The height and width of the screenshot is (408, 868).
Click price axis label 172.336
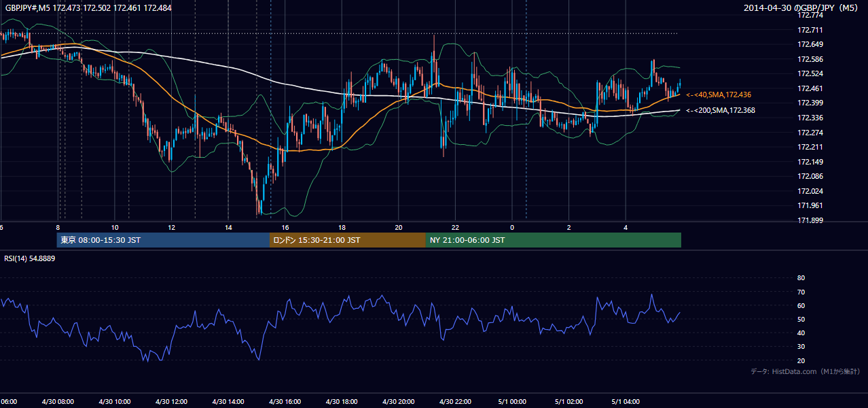pyautogui.click(x=810, y=118)
